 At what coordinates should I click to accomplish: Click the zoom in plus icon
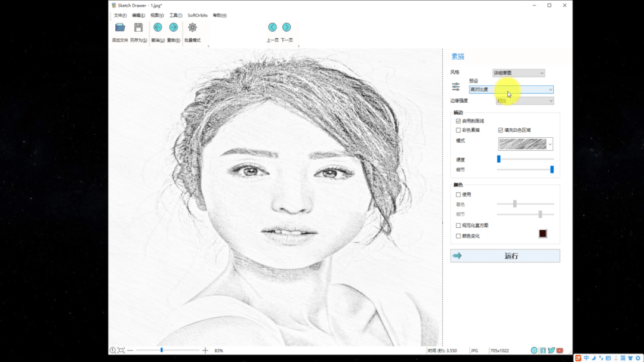tap(205, 351)
